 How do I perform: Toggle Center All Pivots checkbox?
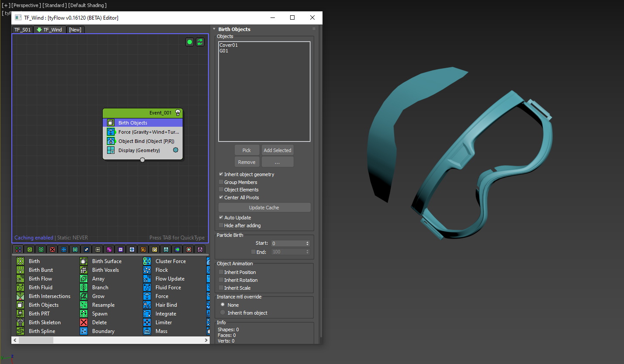221,197
